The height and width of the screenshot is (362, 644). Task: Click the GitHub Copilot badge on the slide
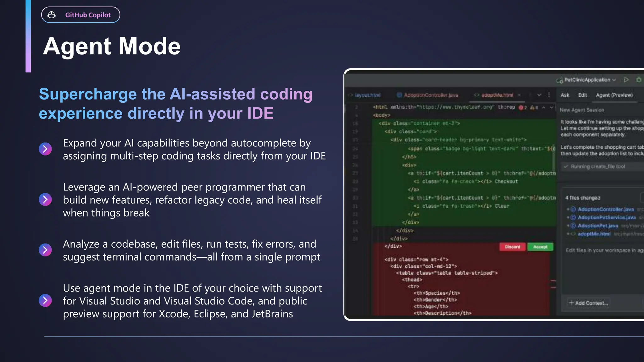point(80,15)
